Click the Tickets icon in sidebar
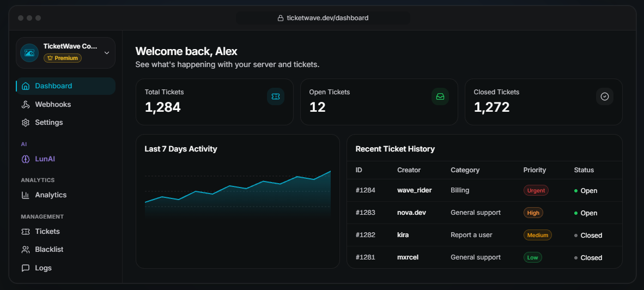 [x=26, y=232]
